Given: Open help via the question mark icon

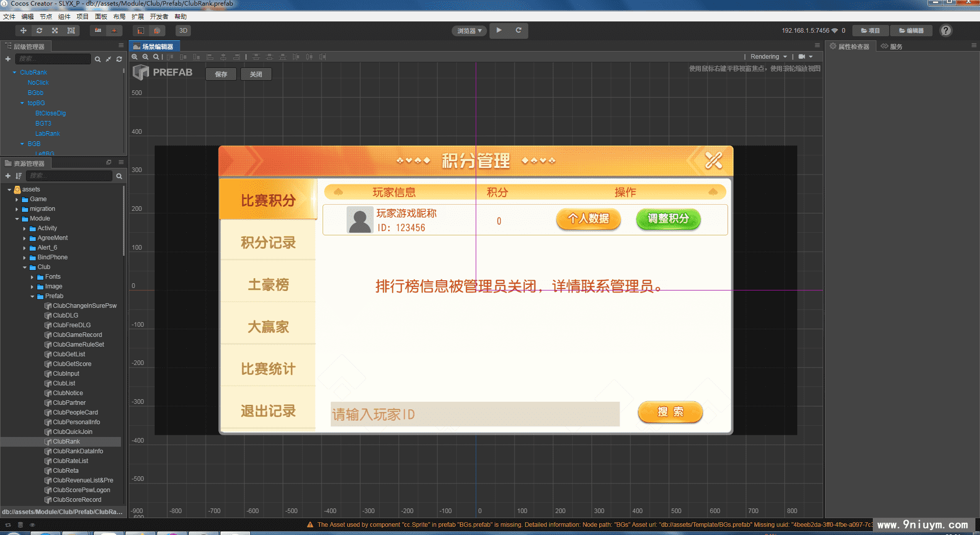Looking at the screenshot, I should tap(946, 30).
